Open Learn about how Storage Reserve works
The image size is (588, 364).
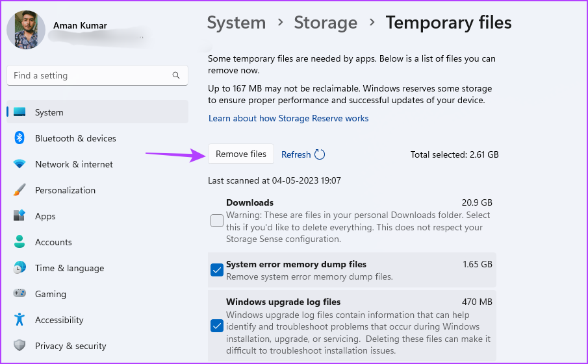pos(288,118)
